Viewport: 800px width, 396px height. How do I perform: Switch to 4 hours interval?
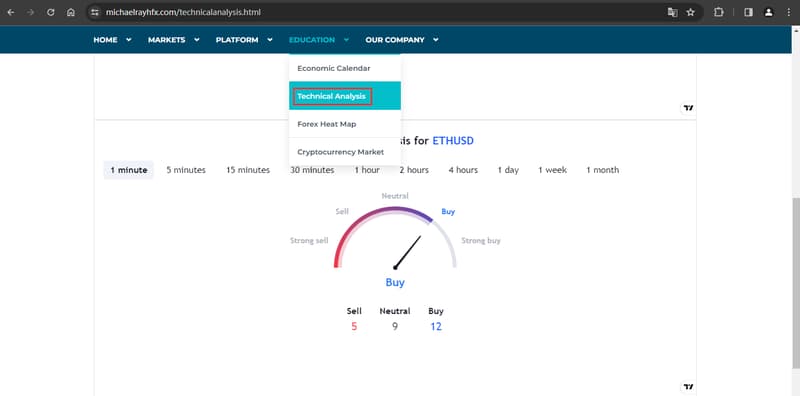pos(463,170)
